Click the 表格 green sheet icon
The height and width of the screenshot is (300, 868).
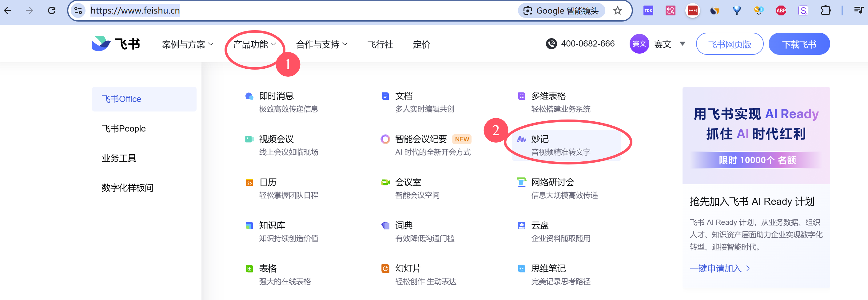click(x=249, y=269)
